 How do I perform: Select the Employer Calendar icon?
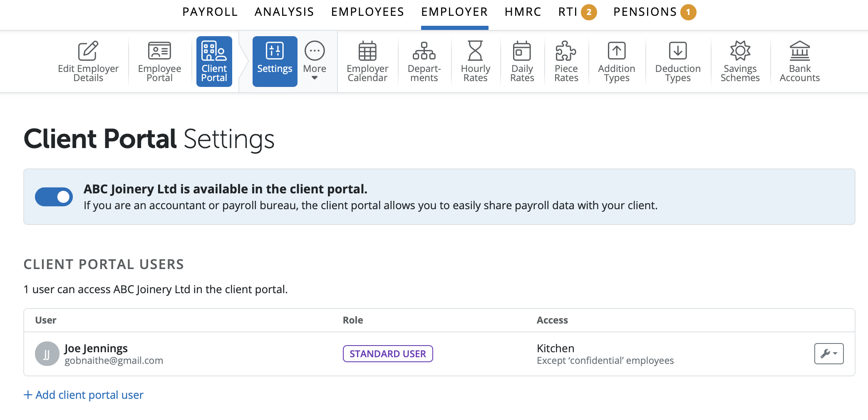pos(367,52)
